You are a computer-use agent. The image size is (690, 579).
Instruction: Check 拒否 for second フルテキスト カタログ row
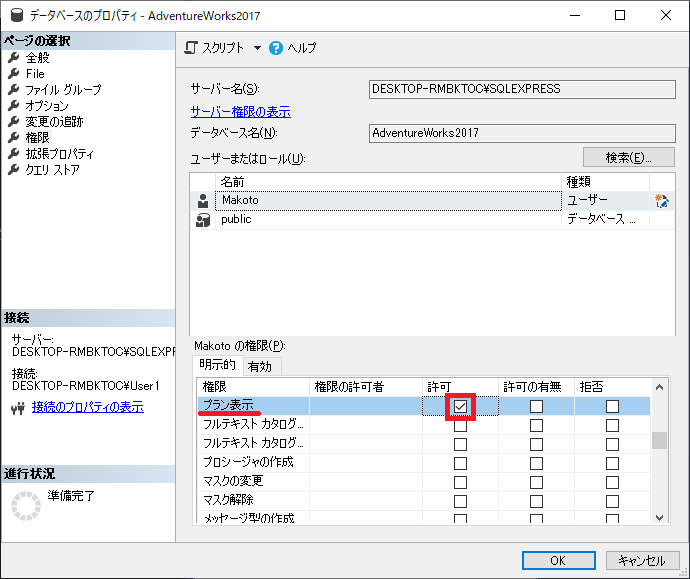click(x=612, y=444)
